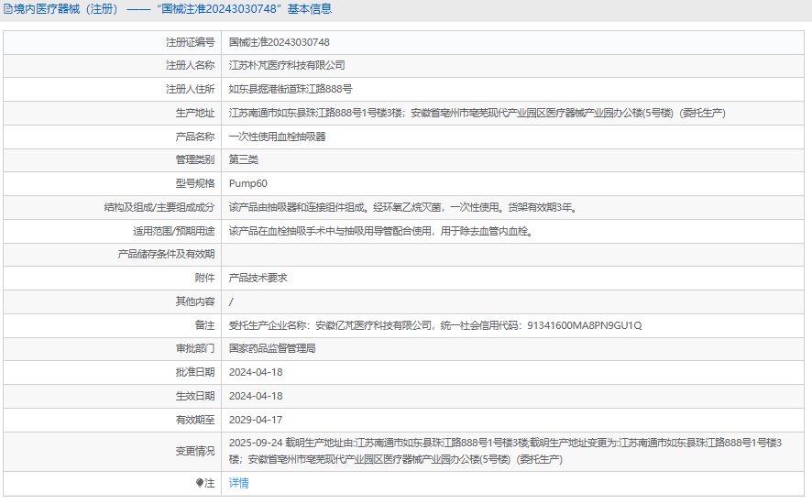The image size is (812, 504).
Task: Click the document icon beside the page title
Action: pyautogui.click(x=8, y=9)
